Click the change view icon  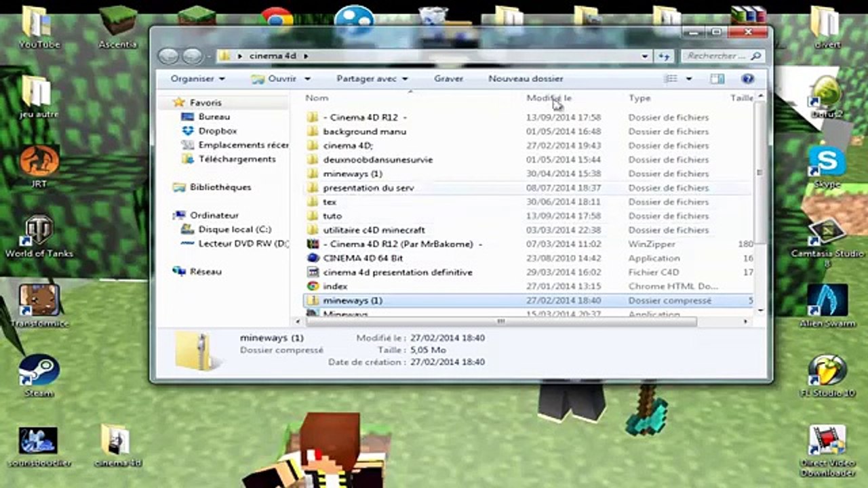[671, 79]
